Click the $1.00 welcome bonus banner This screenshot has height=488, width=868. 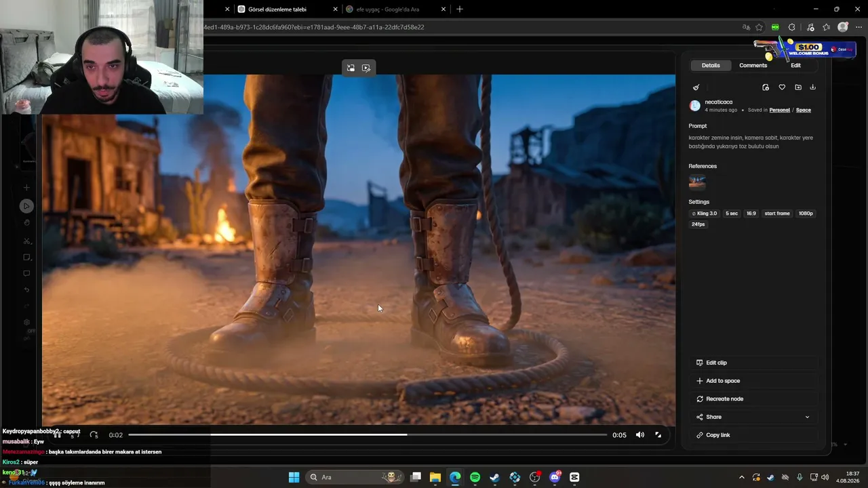pos(804,49)
